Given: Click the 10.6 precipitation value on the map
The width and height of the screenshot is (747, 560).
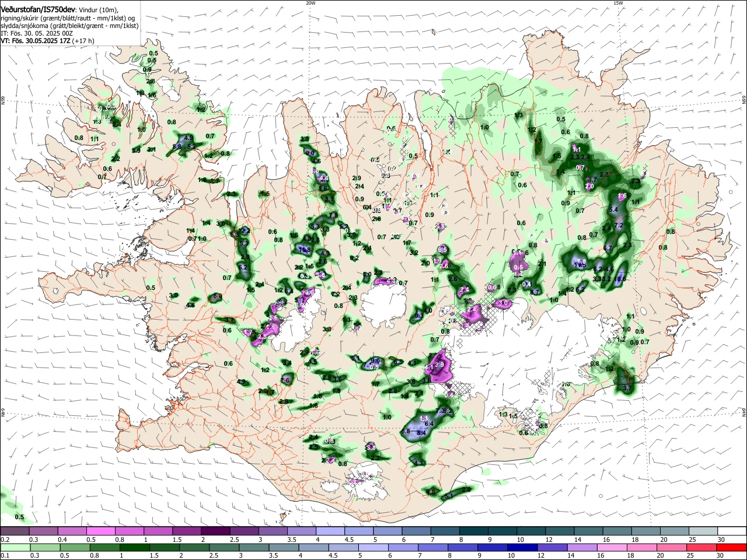Looking at the screenshot, I should tap(620, 279).
